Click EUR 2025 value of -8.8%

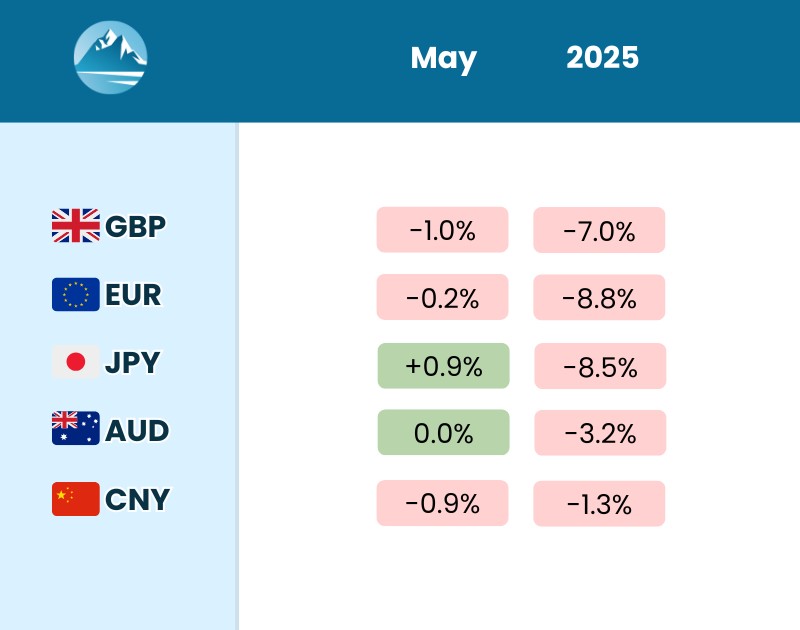click(599, 298)
